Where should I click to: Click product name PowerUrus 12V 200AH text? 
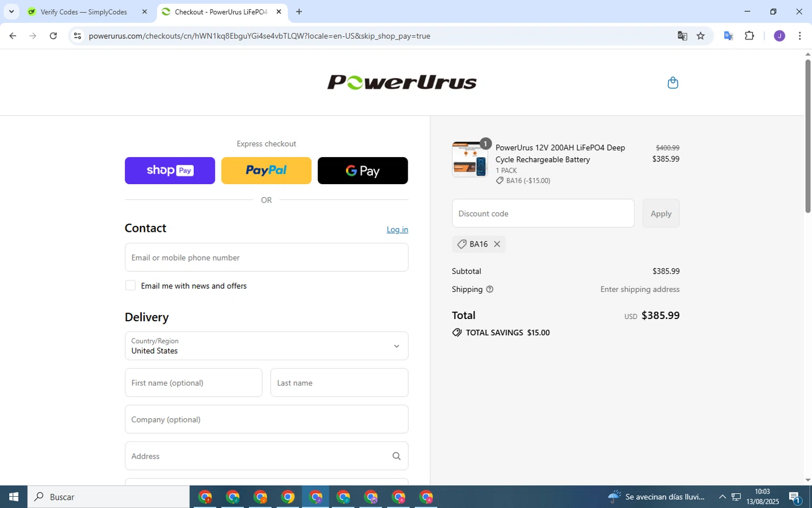560,153
